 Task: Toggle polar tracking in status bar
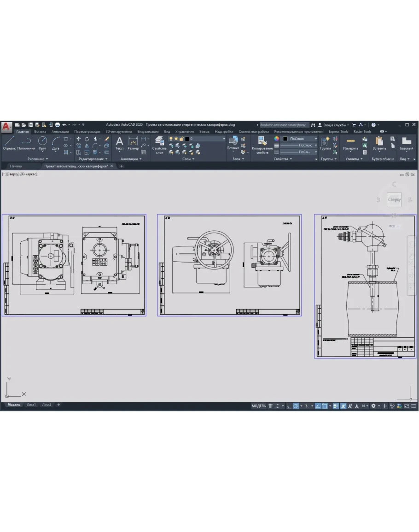tap(296, 406)
